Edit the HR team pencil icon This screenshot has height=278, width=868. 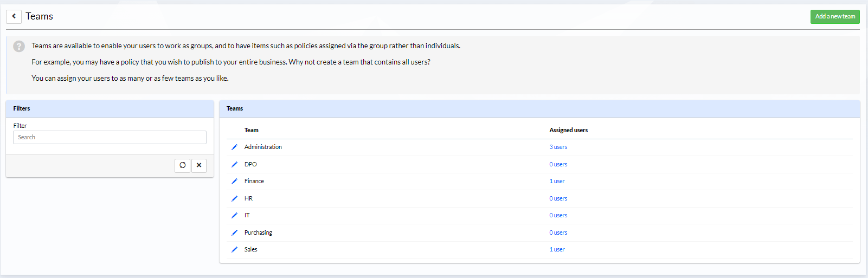pyautogui.click(x=234, y=198)
